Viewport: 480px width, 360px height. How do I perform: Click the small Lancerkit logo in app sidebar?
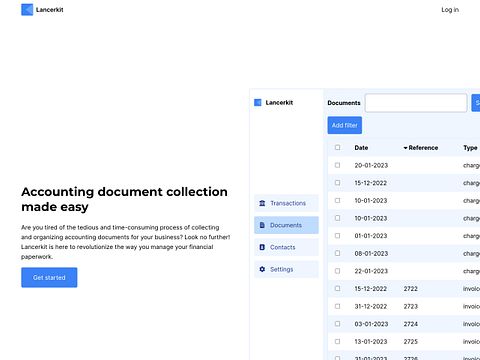click(258, 102)
